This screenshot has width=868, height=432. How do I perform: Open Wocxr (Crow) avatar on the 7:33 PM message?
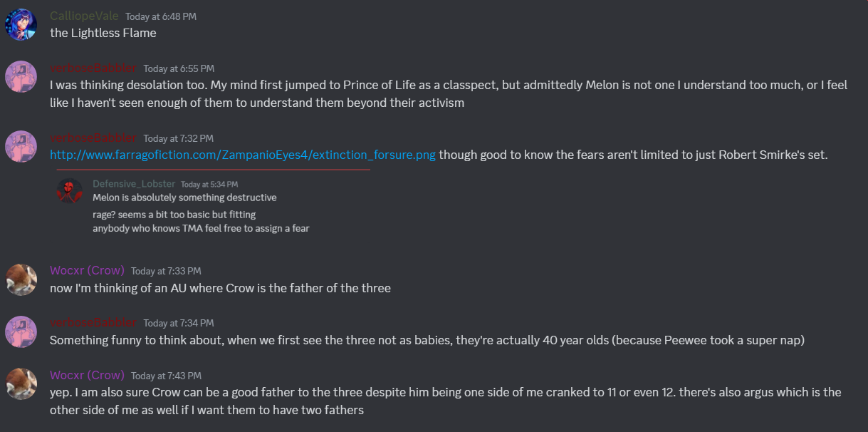click(21, 279)
